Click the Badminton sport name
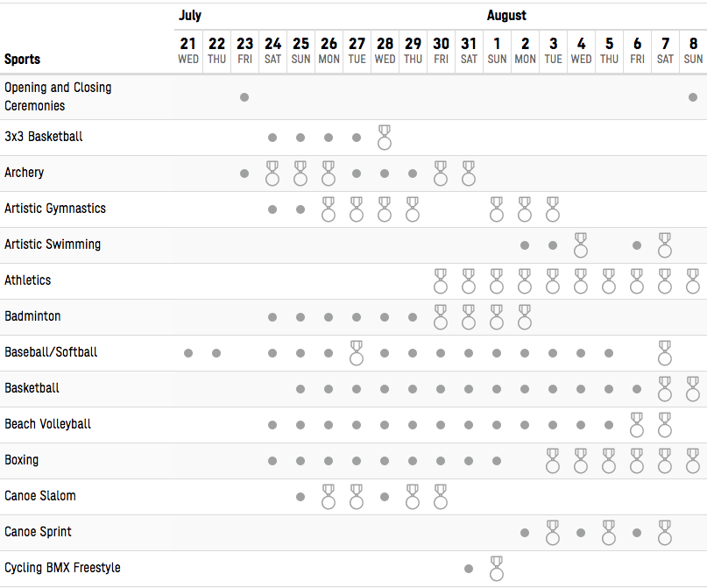 pyautogui.click(x=32, y=316)
